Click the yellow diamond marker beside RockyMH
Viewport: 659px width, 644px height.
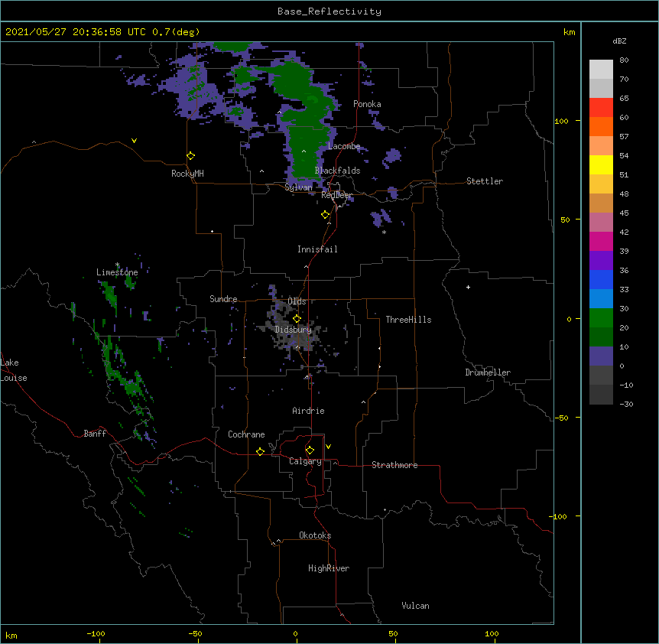pos(190,156)
